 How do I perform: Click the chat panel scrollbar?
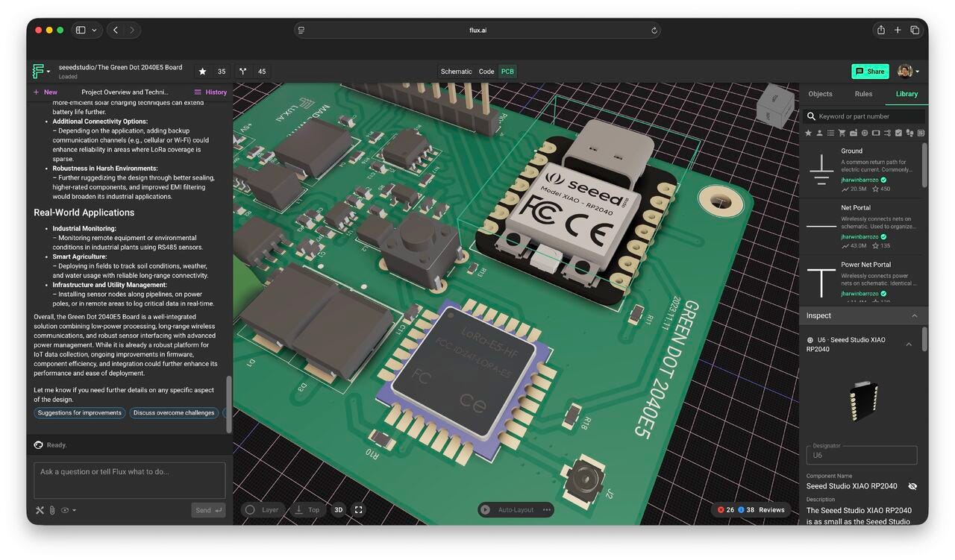click(229, 403)
